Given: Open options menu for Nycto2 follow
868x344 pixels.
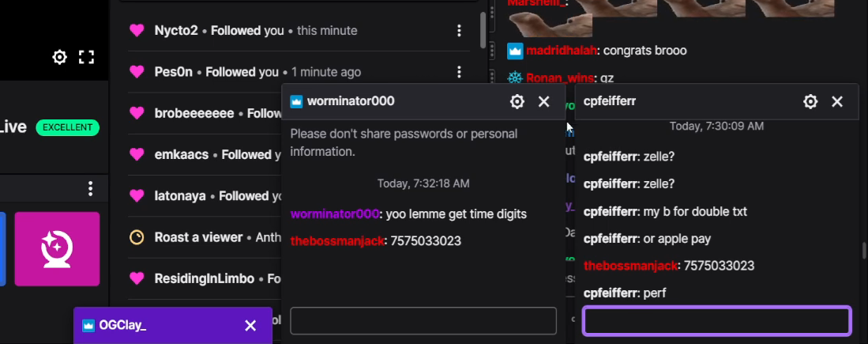Looking at the screenshot, I should tap(459, 31).
